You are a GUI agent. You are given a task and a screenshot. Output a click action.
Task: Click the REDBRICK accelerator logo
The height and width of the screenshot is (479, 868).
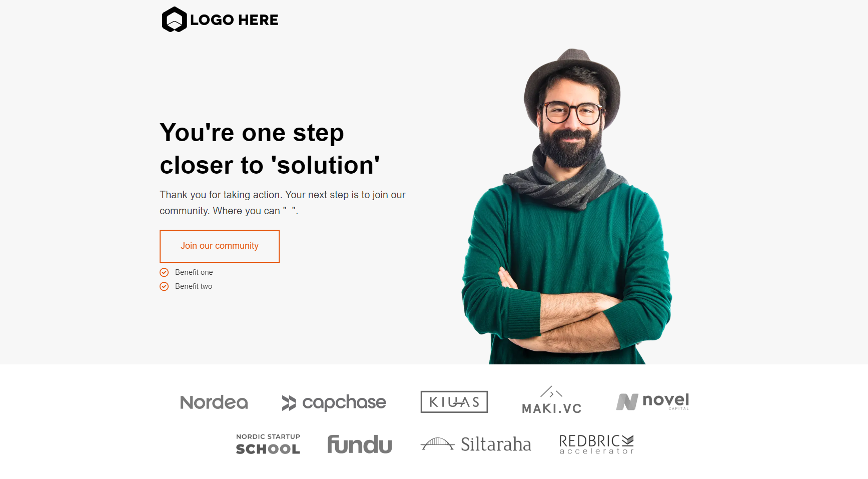(597, 444)
